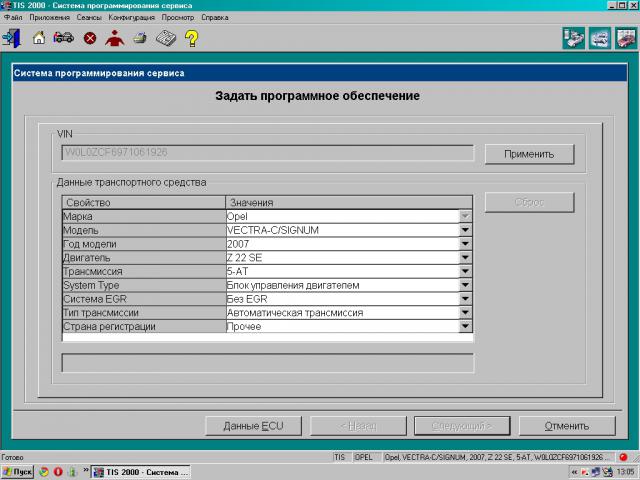Open the Конфигурация menu

coord(131,18)
